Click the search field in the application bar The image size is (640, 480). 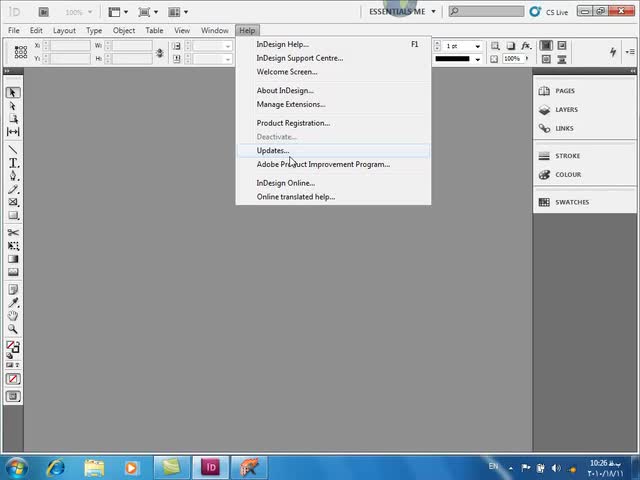486,11
